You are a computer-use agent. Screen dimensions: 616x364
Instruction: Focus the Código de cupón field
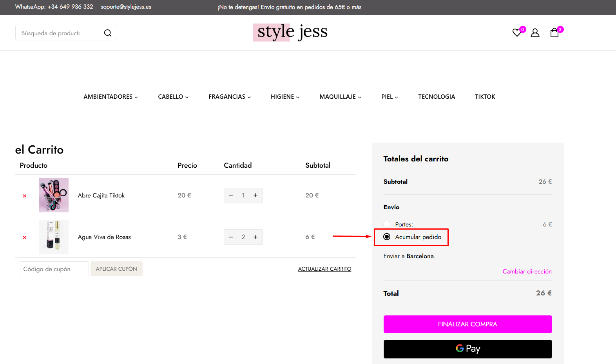pos(54,269)
